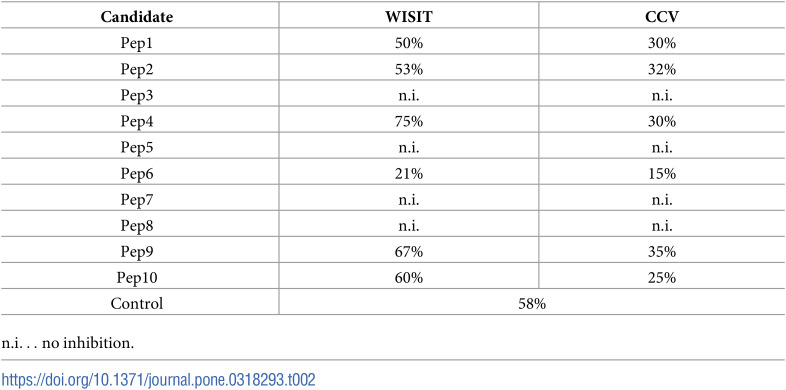786x390 pixels.
Task: Click the Control value 58%
Action: coord(532,304)
